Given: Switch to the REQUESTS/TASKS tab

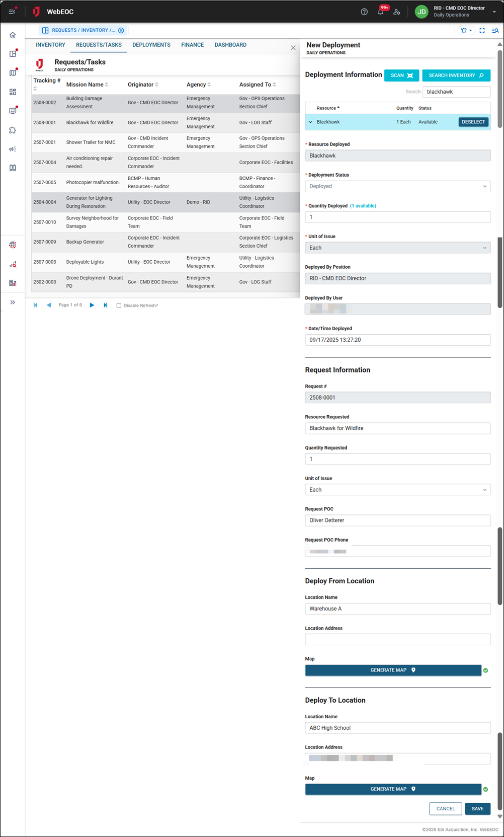Looking at the screenshot, I should [99, 45].
